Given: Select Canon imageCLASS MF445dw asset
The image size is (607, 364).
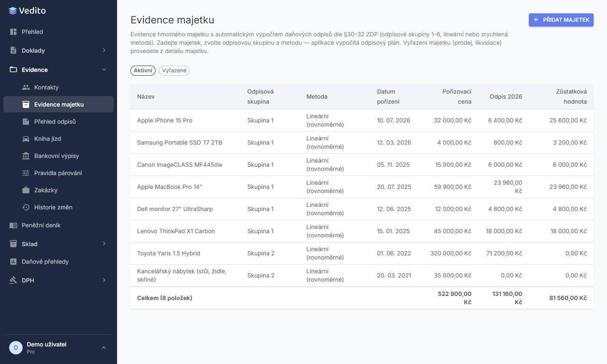Looking at the screenshot, I should point(362,165).
